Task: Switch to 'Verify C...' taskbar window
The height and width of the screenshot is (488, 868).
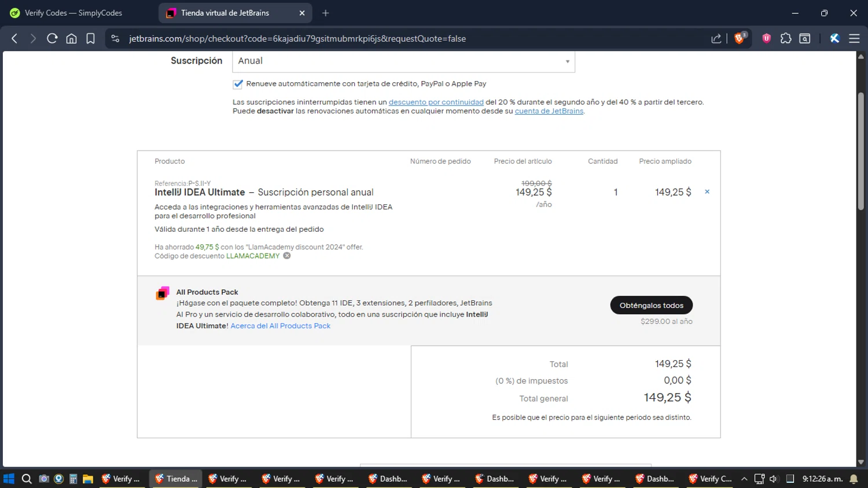Action: tap(710, 479)
